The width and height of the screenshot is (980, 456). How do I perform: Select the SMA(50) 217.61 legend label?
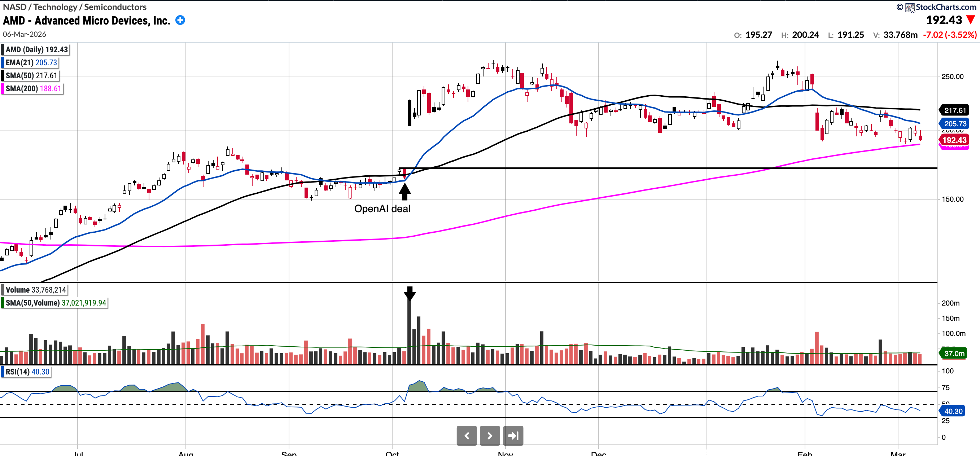(31, 75)
